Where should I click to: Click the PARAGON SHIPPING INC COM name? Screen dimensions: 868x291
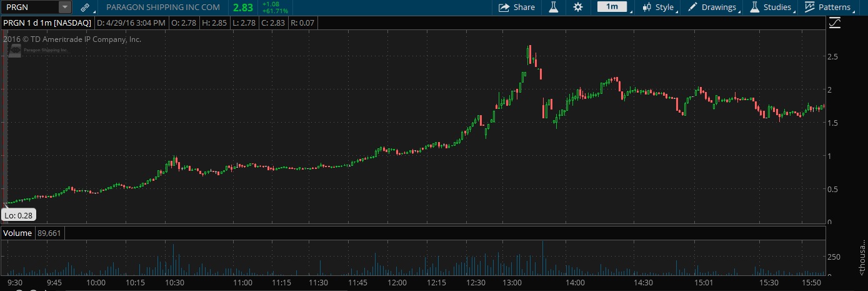point(164,8)
